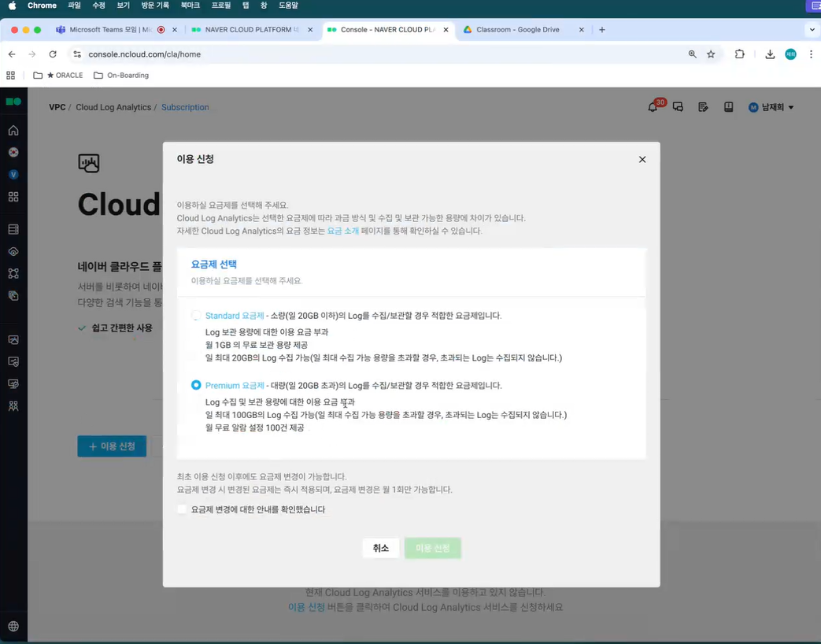Open Chrome downloads icon
Image resolution: width=821 pixels, height=644 pixels.
point(770,54)
